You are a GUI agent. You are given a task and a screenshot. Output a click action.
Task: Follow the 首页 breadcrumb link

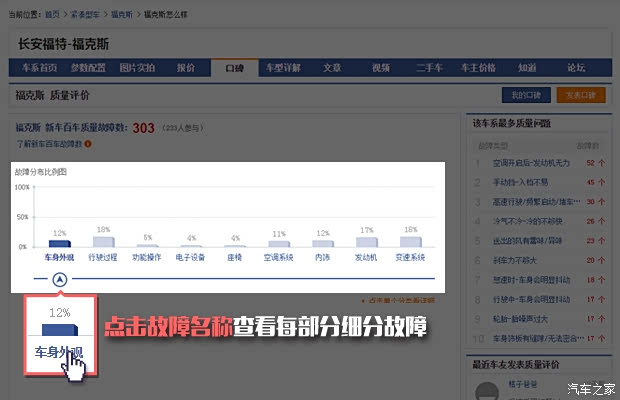[x=52, y=15]
